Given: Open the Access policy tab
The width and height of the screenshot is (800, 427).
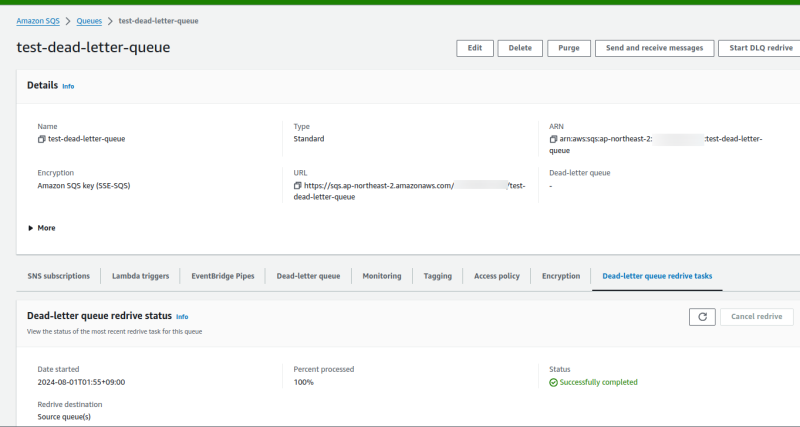Looking at the screenshot, I should pos(496,276).
